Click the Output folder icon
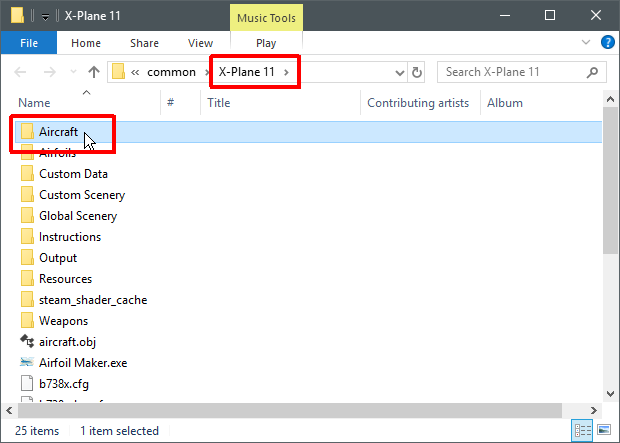620x443 pixels. (x=27, y=257)
